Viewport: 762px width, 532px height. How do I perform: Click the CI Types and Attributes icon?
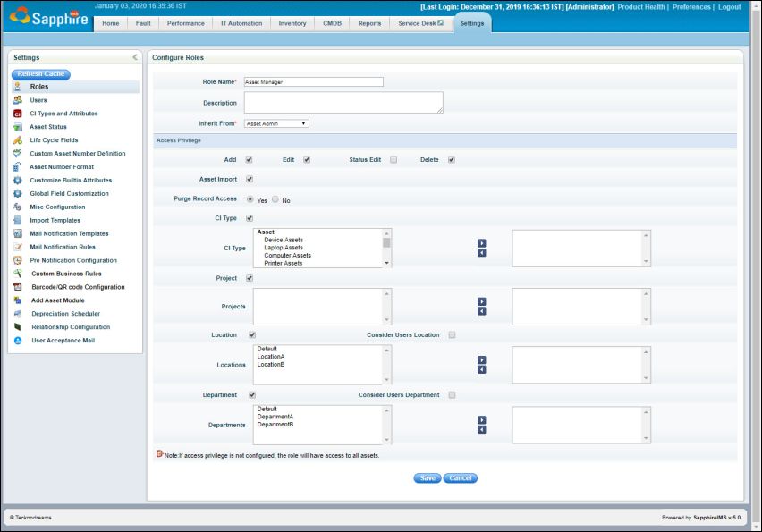18,114
